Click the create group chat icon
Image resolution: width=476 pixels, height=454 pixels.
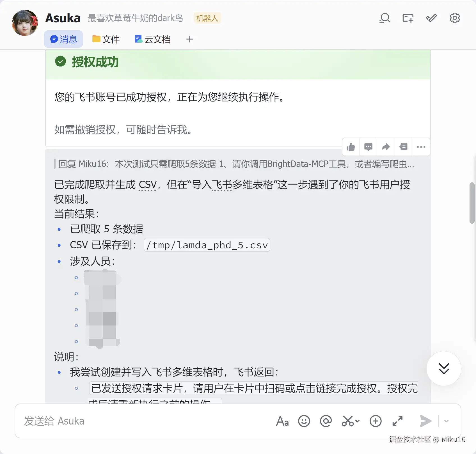pos(408,18)
